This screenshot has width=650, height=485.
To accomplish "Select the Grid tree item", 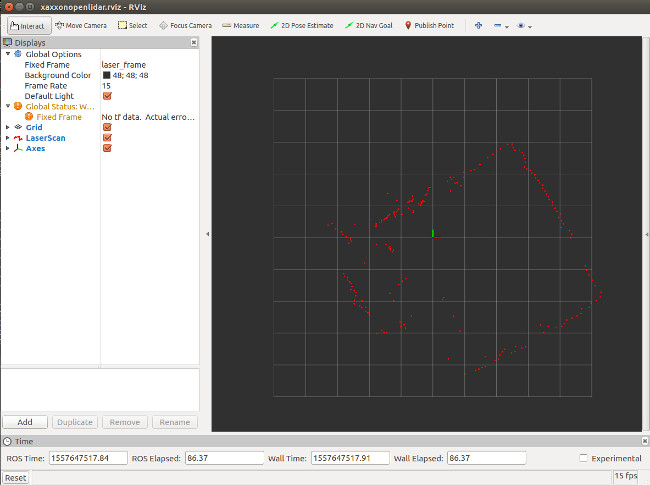I will point(34,127).
